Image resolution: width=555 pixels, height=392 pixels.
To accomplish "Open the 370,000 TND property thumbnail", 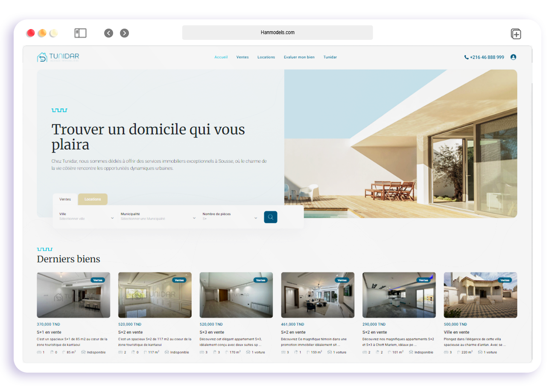I will (73, 295).
